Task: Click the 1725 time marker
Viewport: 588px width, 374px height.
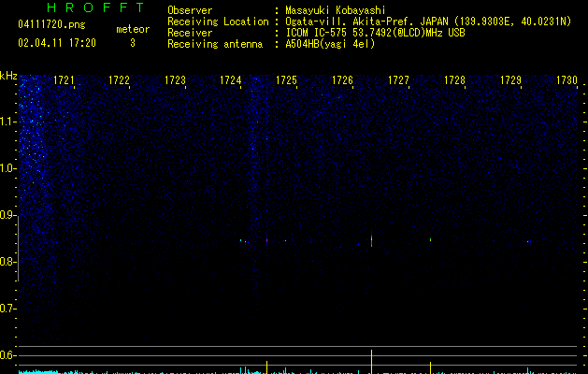Action: click(286, 80)
